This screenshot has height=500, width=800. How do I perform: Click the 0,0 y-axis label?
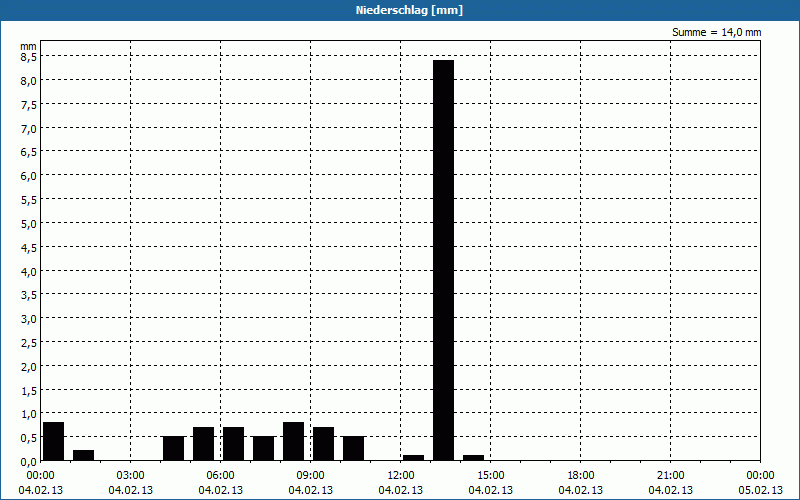tap(29, 462)
